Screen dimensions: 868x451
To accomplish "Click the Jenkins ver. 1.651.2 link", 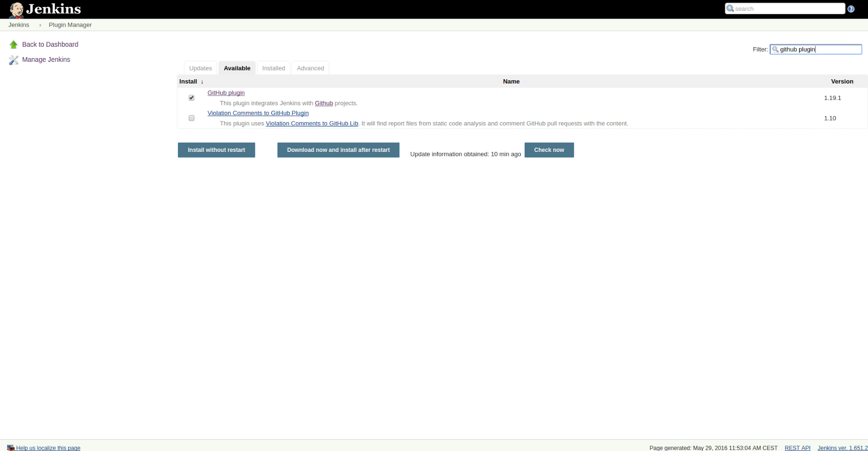I will click(843, 448).
